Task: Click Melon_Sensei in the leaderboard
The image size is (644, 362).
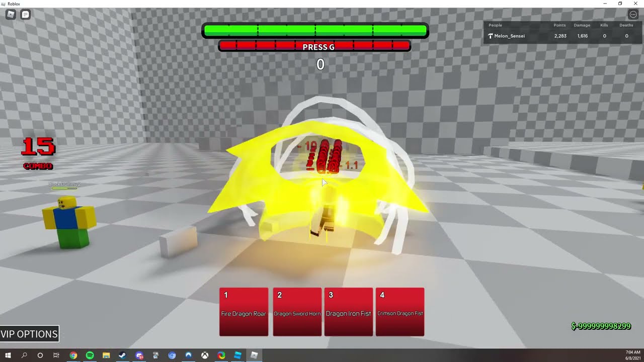Action: pyautogui.click(x=509, y=36)
